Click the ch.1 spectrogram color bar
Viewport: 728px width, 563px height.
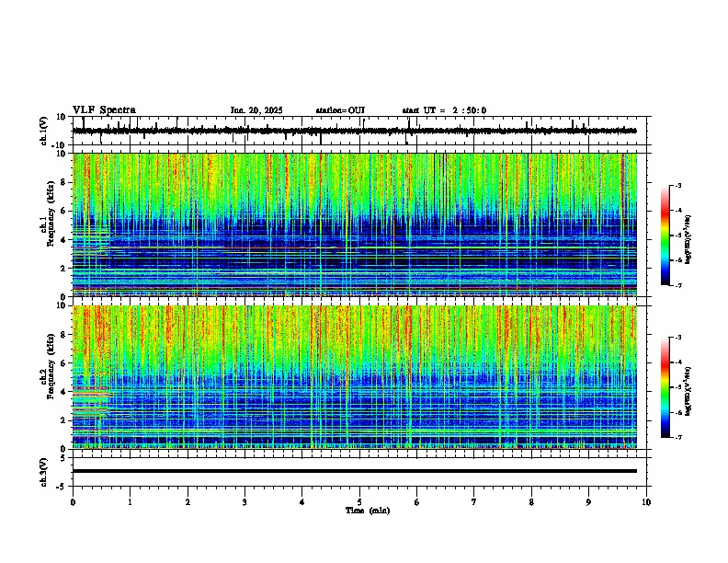click(665, 236)
